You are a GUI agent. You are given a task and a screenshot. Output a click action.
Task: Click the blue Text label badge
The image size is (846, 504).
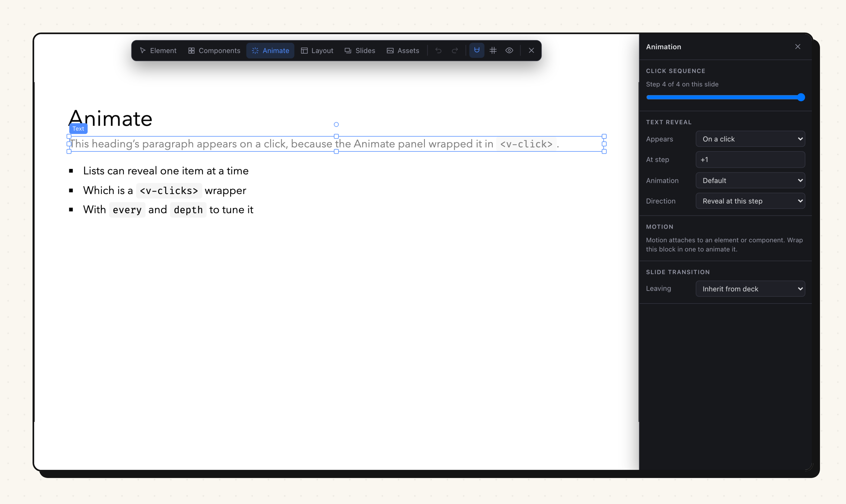pos(78,129)
